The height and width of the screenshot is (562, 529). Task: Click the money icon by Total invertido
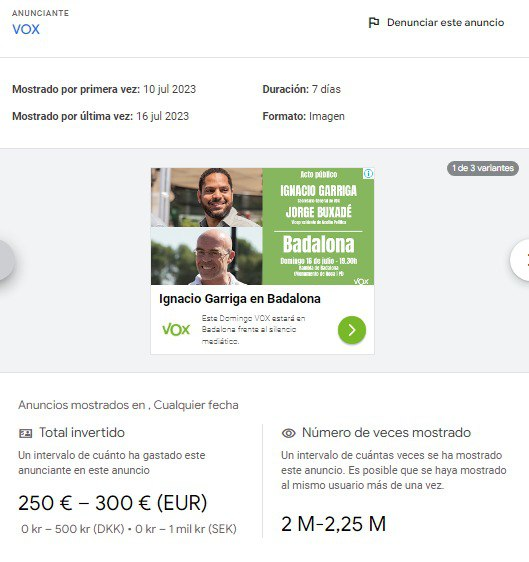click(25, 433)
